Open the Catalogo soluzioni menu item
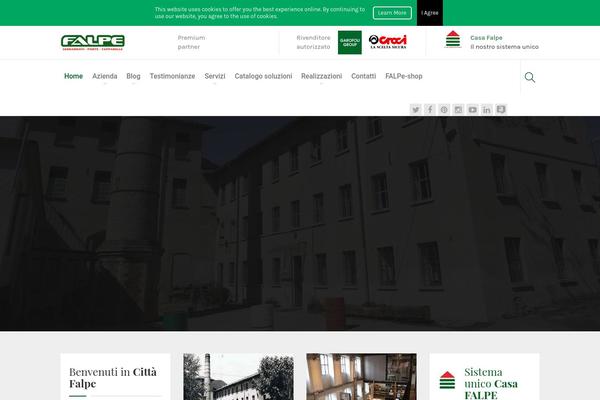 [x=263, y=76]
